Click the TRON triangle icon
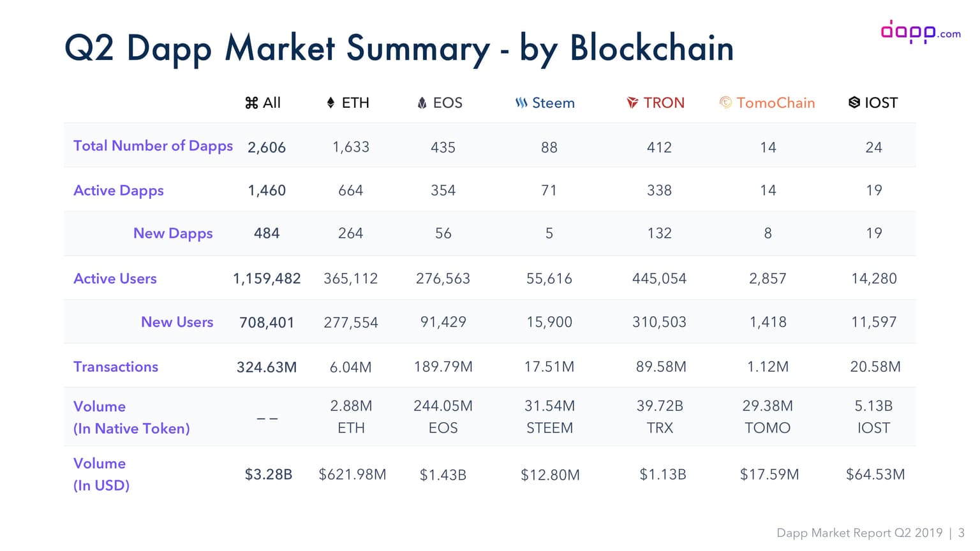The height and width of the screenshot is (551, 980). (632, 103)
